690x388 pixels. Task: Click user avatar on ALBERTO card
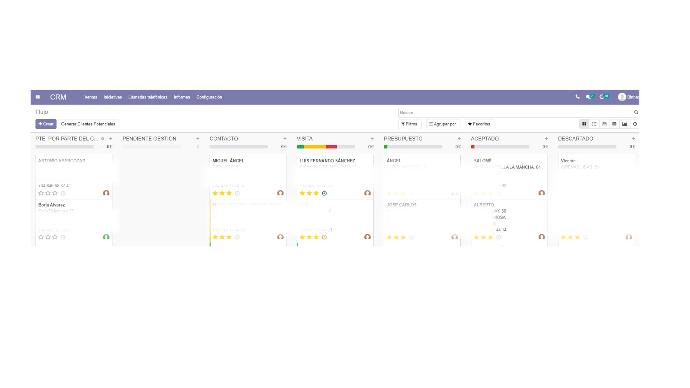(x=542, y=237)
